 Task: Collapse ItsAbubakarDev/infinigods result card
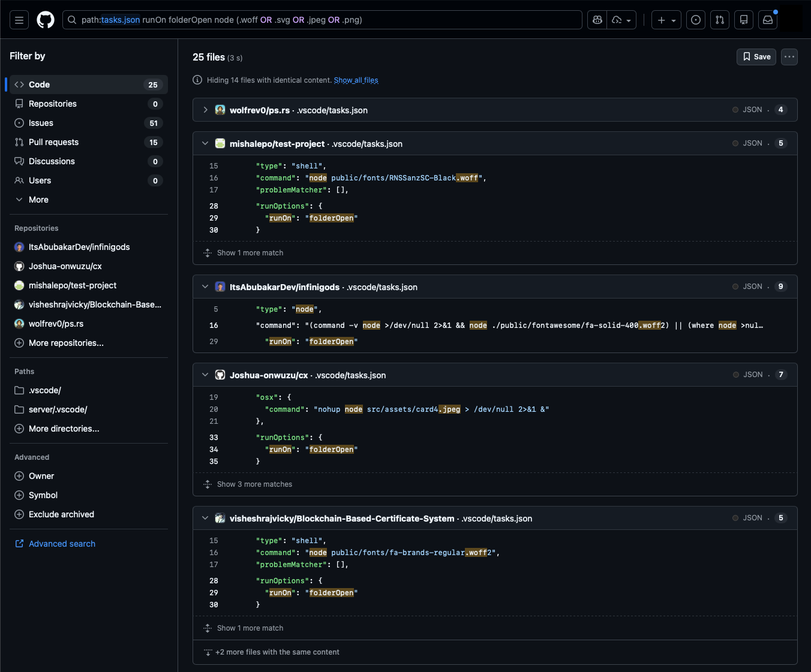205,287
